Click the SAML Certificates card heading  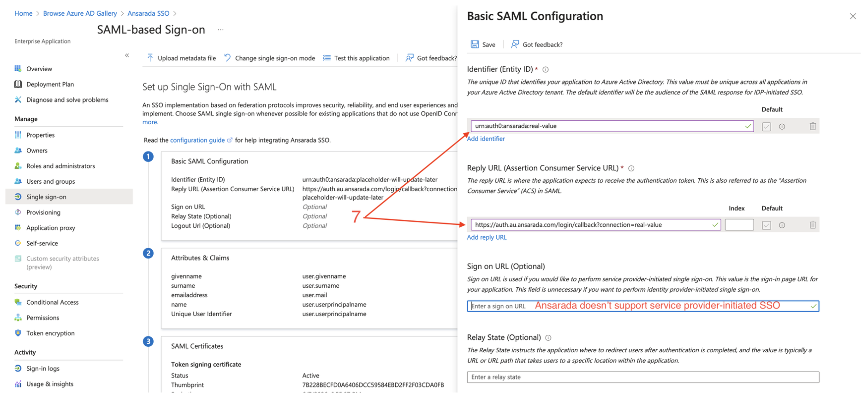pyautogui.click(x=197, y=346)
